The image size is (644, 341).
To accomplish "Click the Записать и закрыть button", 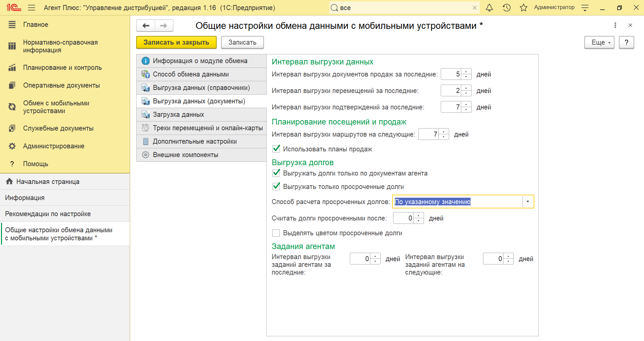I will tap(176, 43).
